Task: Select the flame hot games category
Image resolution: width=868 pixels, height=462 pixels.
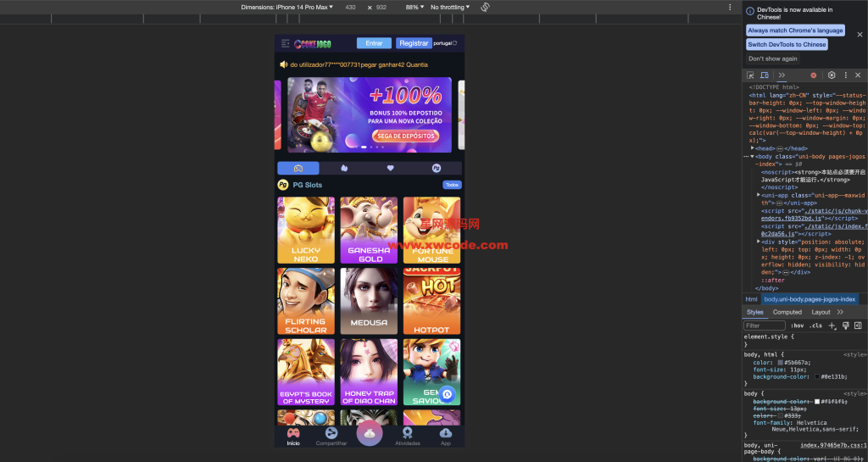Action: 344,168
